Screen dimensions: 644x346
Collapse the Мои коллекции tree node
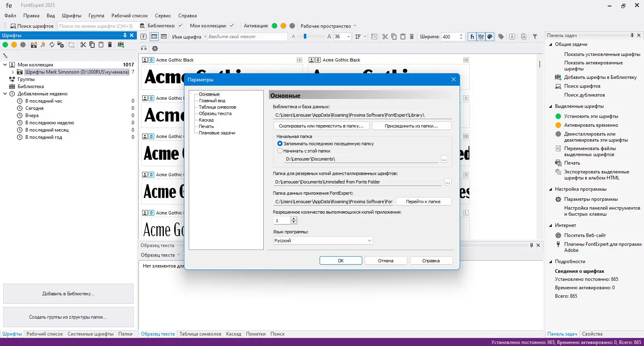[5, 65]
